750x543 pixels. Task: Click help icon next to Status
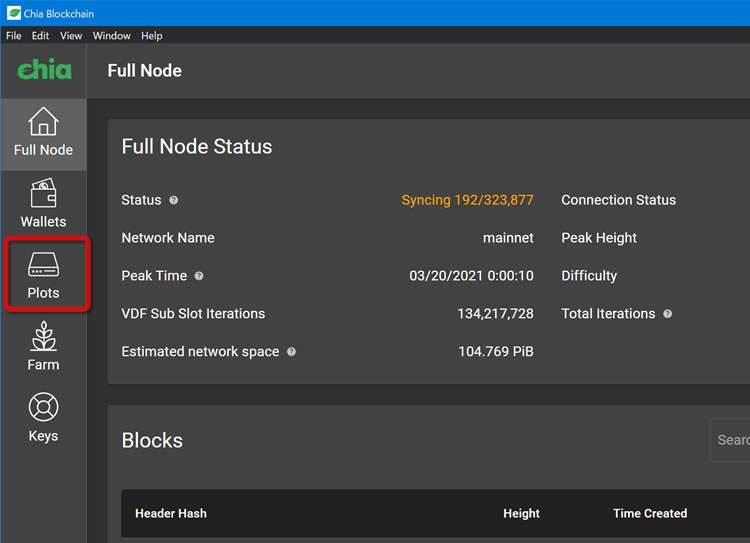[x=174, y=200]
